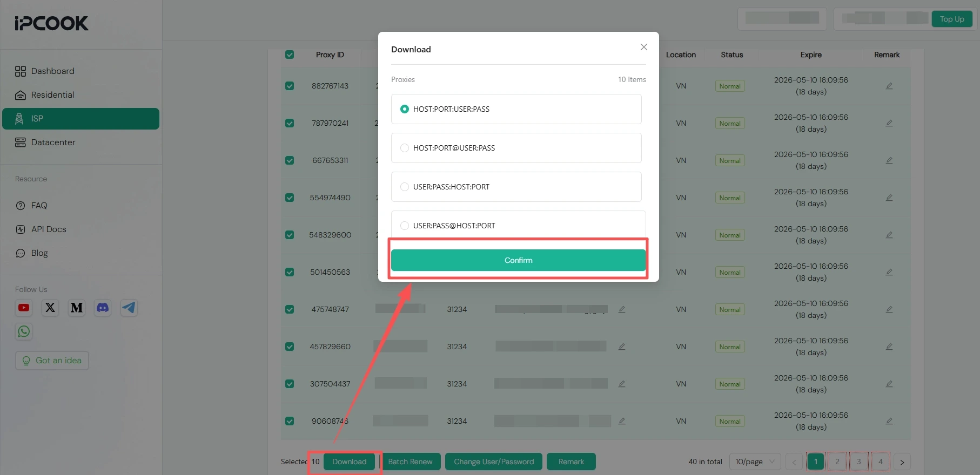Open the 10/page dropdown

pyautogui.click(x=755, y=462)
